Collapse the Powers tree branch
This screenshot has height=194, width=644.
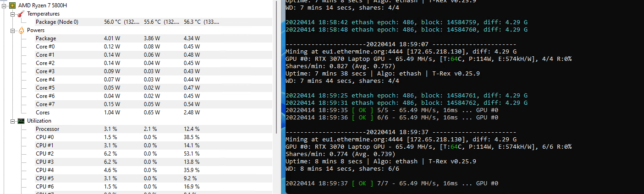[x=12, y=30]
